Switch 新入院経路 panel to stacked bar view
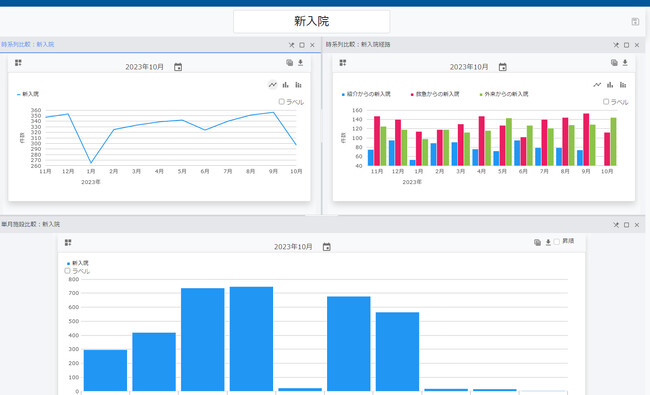Viewport: 650px width, 395px height. tap(623, 85)
